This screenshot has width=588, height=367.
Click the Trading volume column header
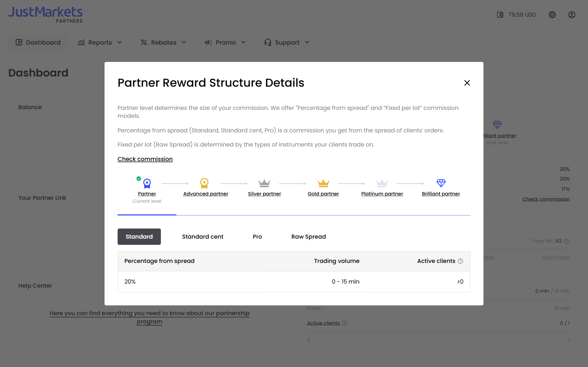[337, 261]
